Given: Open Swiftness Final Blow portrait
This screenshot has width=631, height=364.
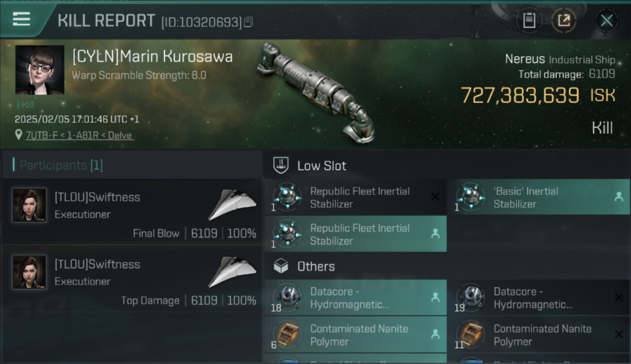Looking at the screenshot, I should (29, 205).
